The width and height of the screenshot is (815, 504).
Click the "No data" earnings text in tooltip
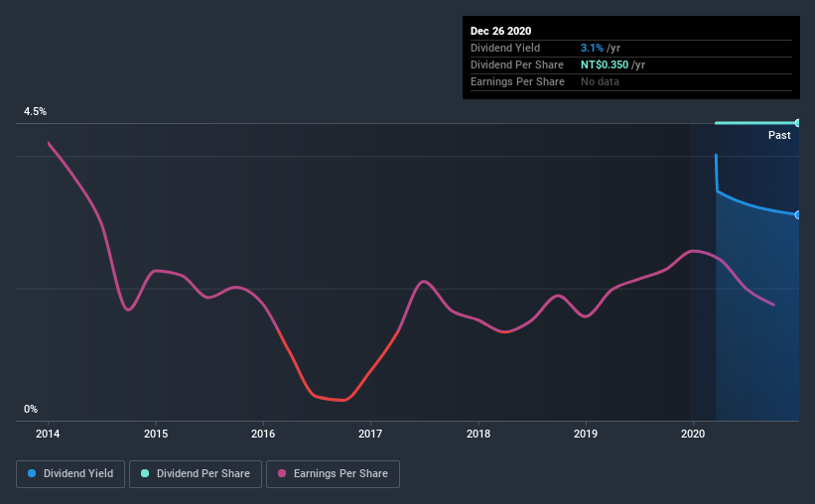point(600,81)
